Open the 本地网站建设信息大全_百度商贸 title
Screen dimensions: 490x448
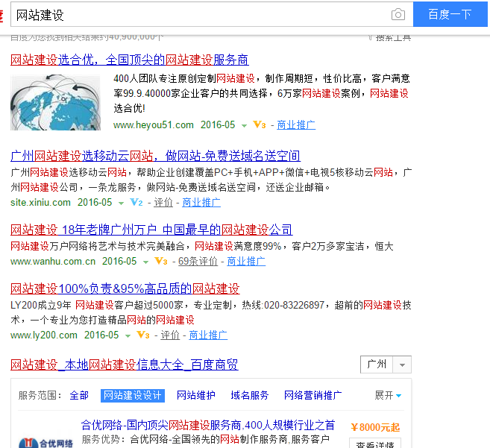point(125,365)
